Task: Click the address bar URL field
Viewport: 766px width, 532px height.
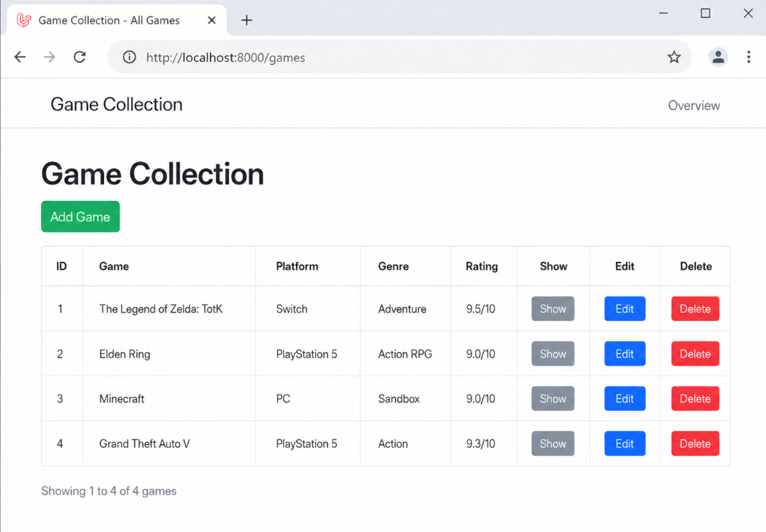Action: (399, 57)
